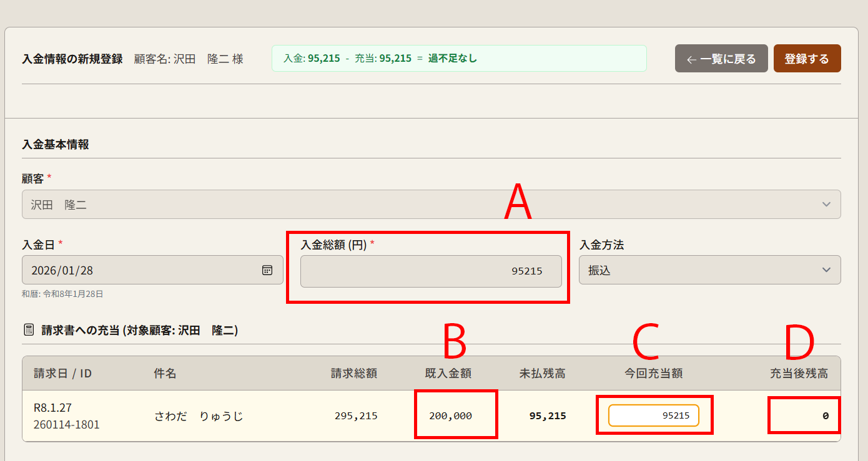This screenshot has width=868, height=461.
Task: Click the 件名 column header
Action: (165, 374)
